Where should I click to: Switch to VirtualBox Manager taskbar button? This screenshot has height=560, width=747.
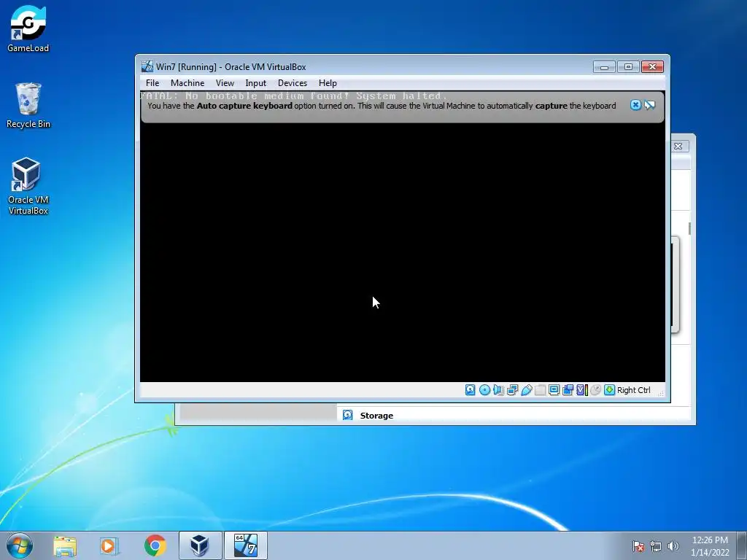pos(200,545)
